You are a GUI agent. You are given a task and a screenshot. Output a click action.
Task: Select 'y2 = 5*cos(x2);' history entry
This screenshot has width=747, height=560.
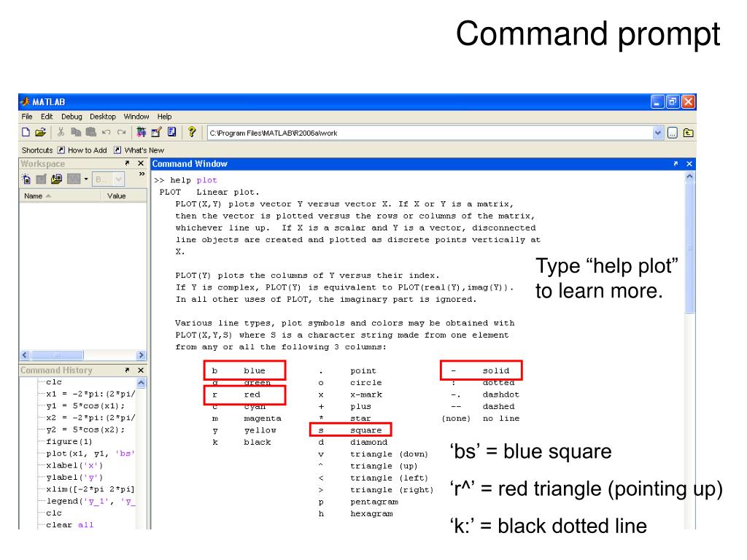(x=85, y=429)
